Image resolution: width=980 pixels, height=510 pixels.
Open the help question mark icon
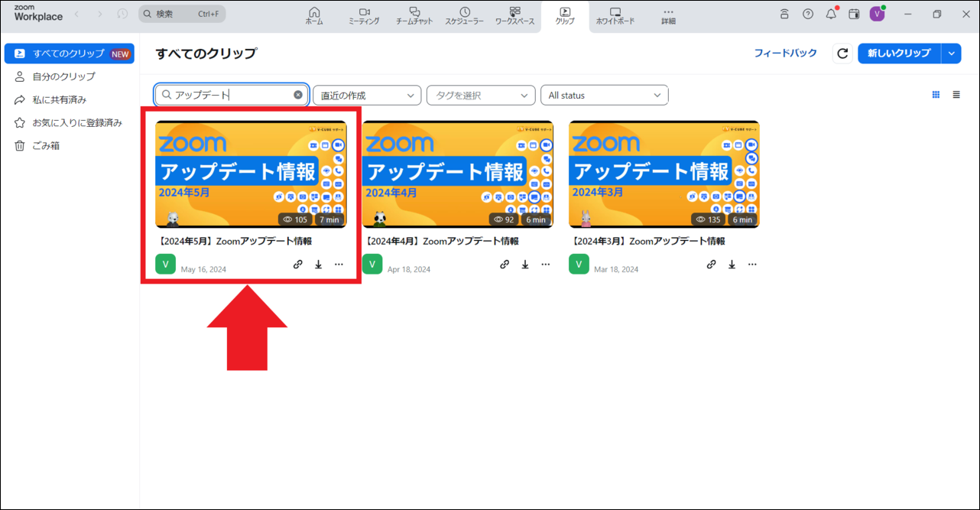pos(808,14)
